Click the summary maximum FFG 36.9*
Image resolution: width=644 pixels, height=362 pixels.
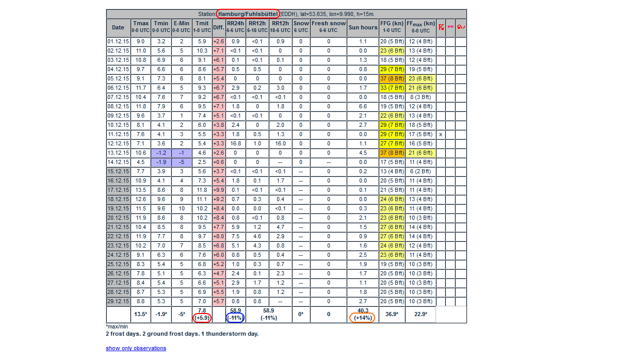pos(392,315)
